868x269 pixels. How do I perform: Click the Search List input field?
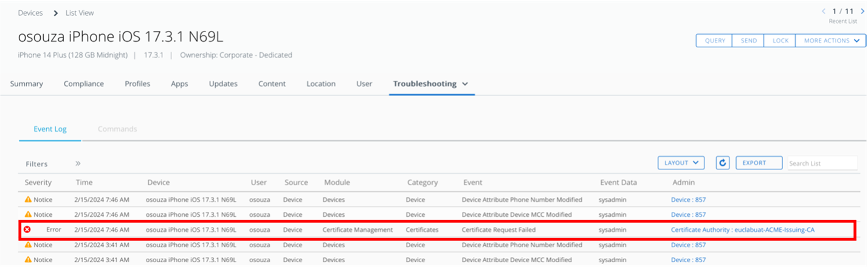(x=822, y=163)
